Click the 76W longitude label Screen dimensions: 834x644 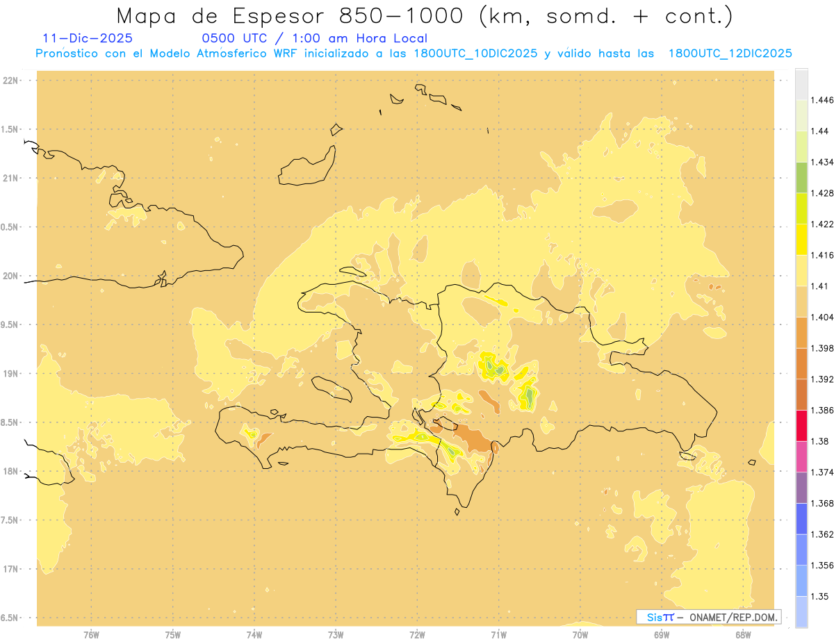[91, 635]
